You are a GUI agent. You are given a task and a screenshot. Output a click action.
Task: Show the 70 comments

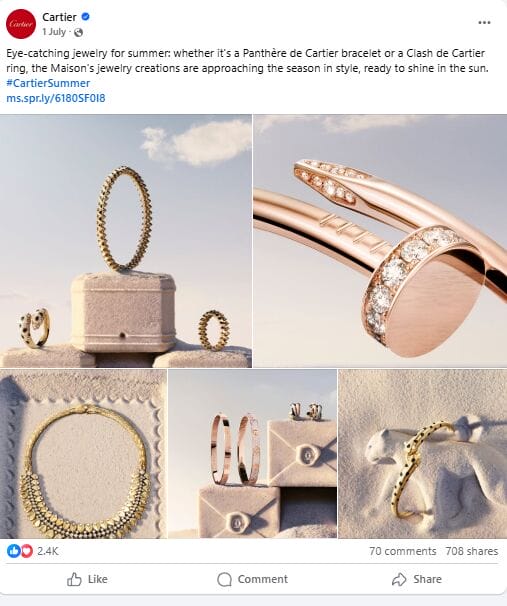tap(402, 551)
